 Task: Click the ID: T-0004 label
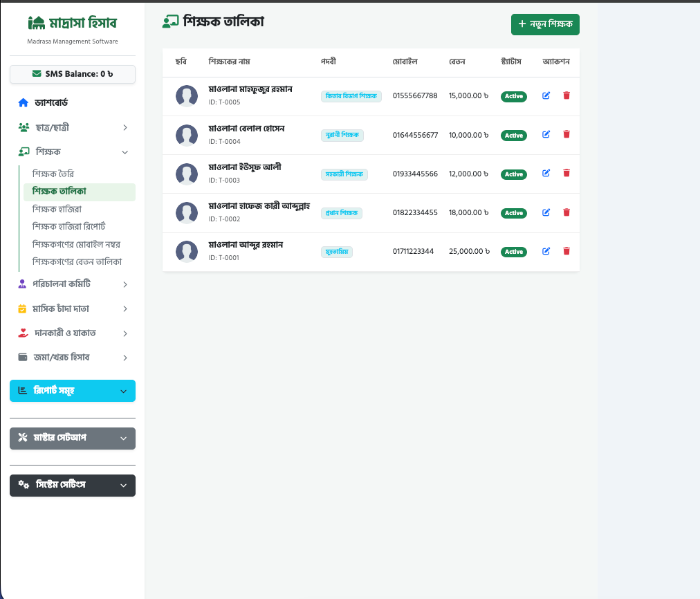point(225,142)
